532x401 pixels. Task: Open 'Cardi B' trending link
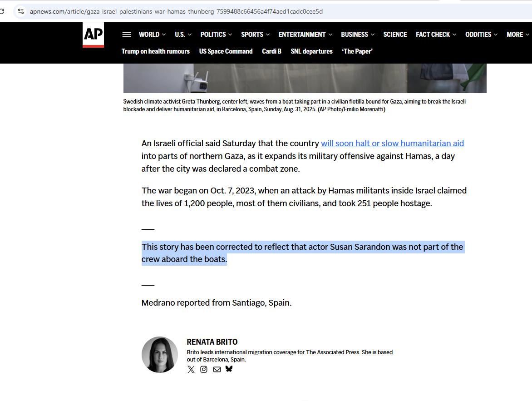tap(271, 51)
